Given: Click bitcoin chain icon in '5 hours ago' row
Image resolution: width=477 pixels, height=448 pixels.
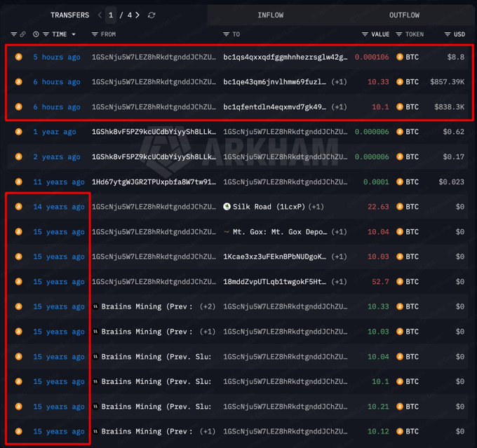Looking at the screenshot, I should [18, 57].
